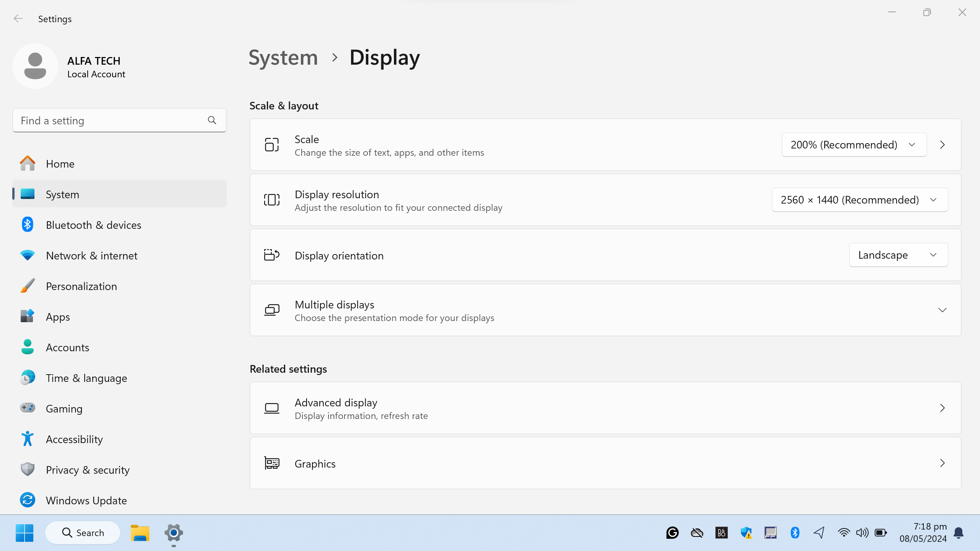Viewport: 980px width, 551px height.
Task: Open the ALFA TECH account avatar
Action: 35,66
